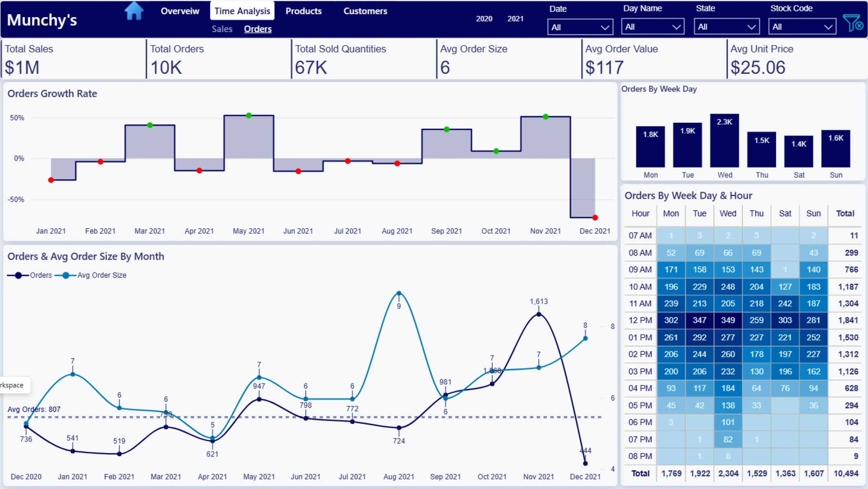Open the Date dropdown
Viewport: 868px width, 489px height.
click(580, 27)
